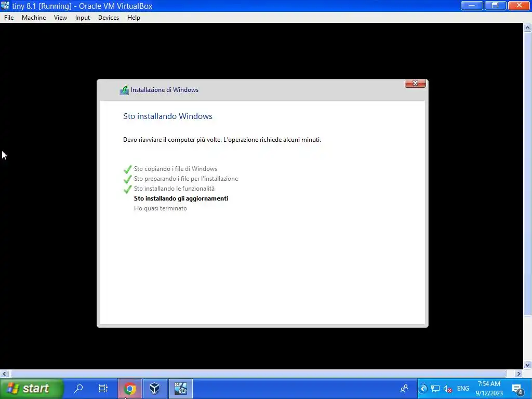Switch to Google Chrome on taskbar
532x399 pixels.
129,389
